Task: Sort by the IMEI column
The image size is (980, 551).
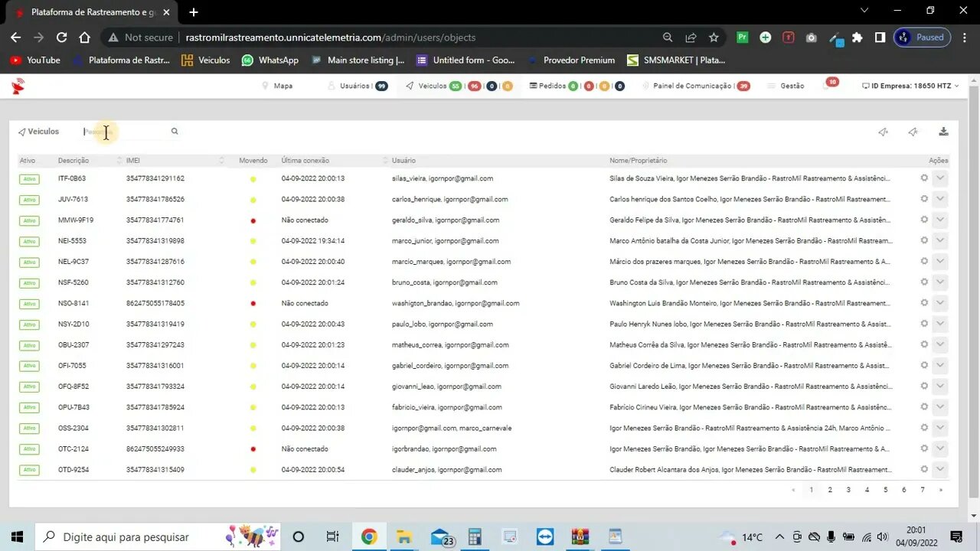Action: coord(175,161)
